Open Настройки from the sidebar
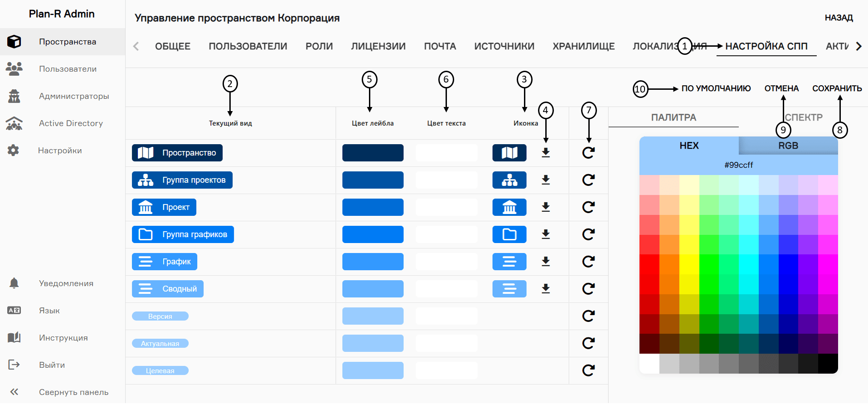The width and height of the screenshot is (868, 404). pyautogui.click(x=59, y=150)
